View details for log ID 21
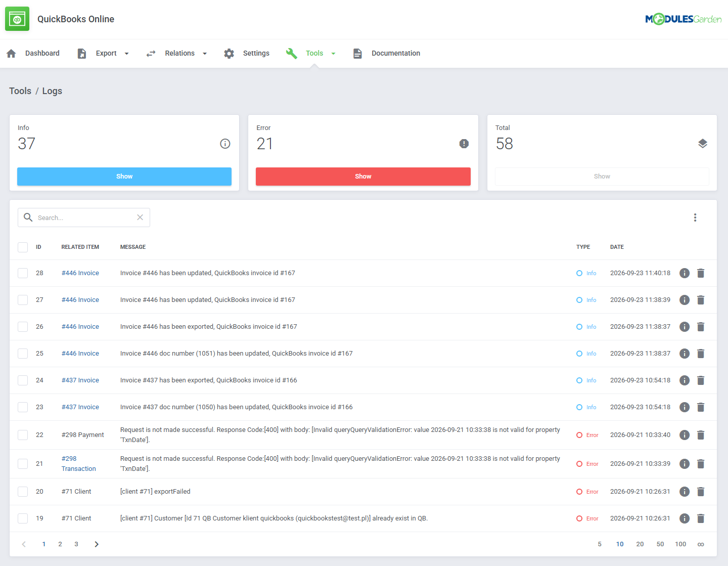Image resolution: width=728 pixels, height=566 pixels. [685, 464]
